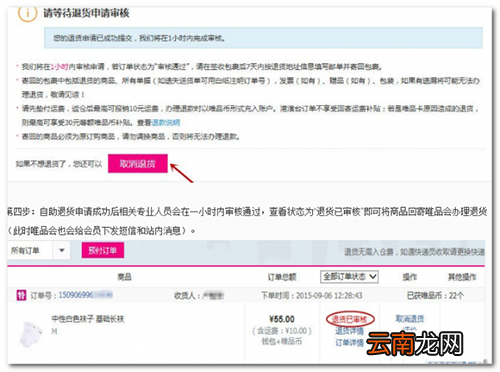Click the 预付订单 button
Image resolution: width=500 pixels, height=372 pixels.
click(103, 250)
